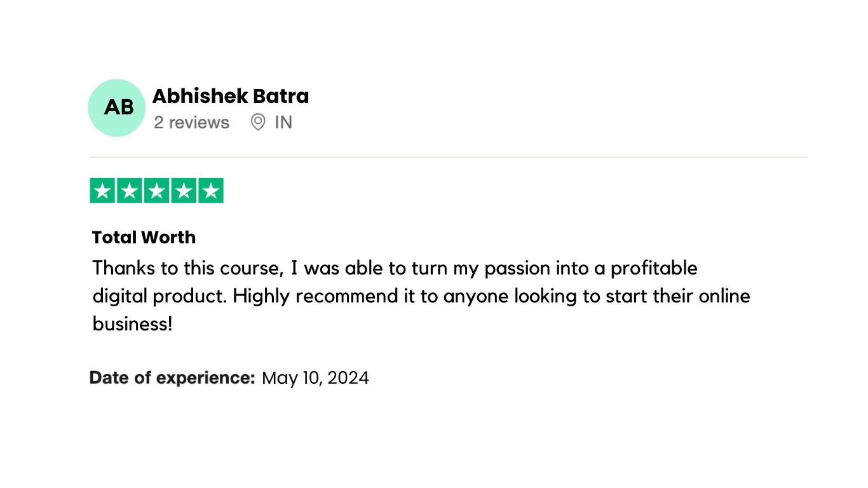
Task: Click the fourth green rating star
Action: coord(184,191)
